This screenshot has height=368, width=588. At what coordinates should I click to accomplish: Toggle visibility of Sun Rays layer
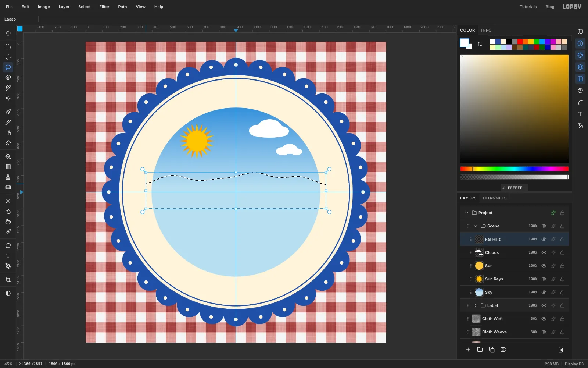(544, 279)
